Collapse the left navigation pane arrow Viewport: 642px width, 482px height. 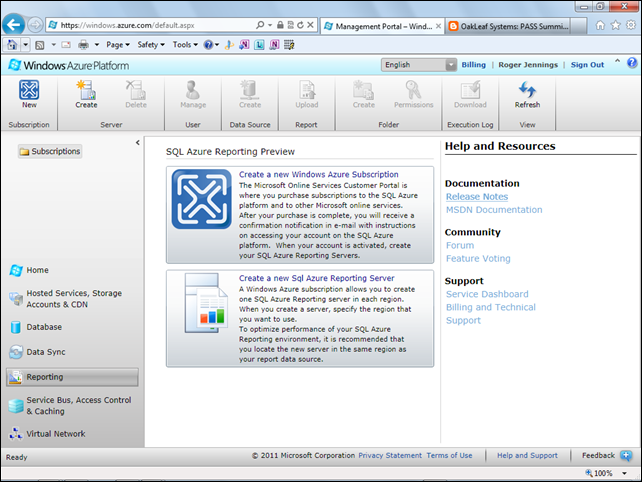(x=138, y=143)
